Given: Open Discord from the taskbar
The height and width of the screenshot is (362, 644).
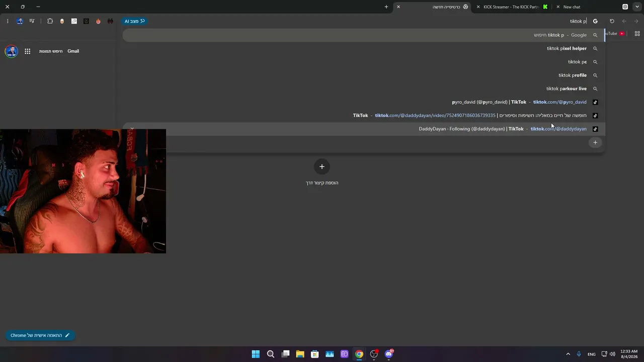Looking at the screenshot, I should (x=389, y=354).
